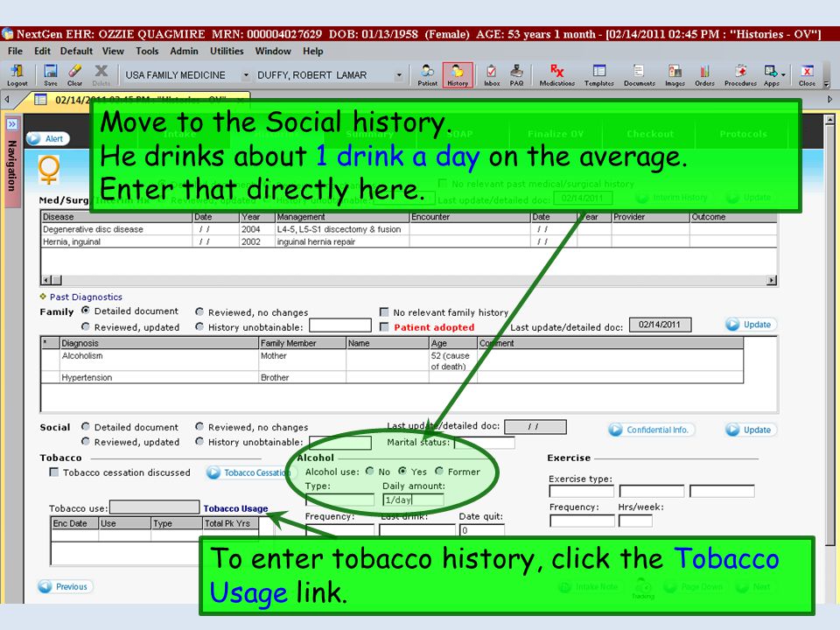The width and height of the screenshot is (840, 630).
Task: Open the Apps dropdown arrow
Action: point(783,75)
